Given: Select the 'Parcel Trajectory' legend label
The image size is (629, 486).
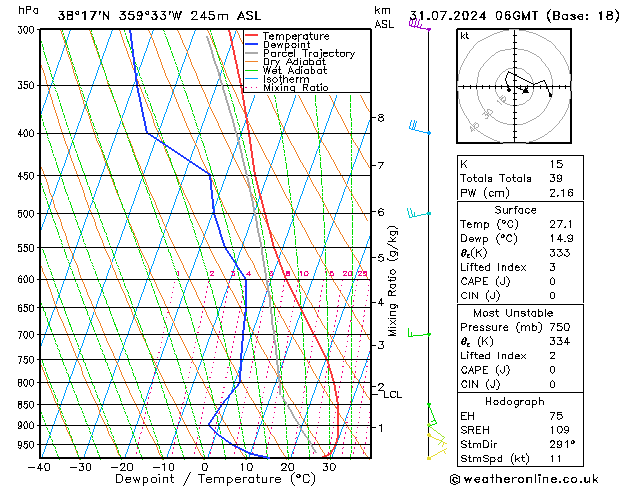Looking at the screenshot, I should click(x=309, y=53).
